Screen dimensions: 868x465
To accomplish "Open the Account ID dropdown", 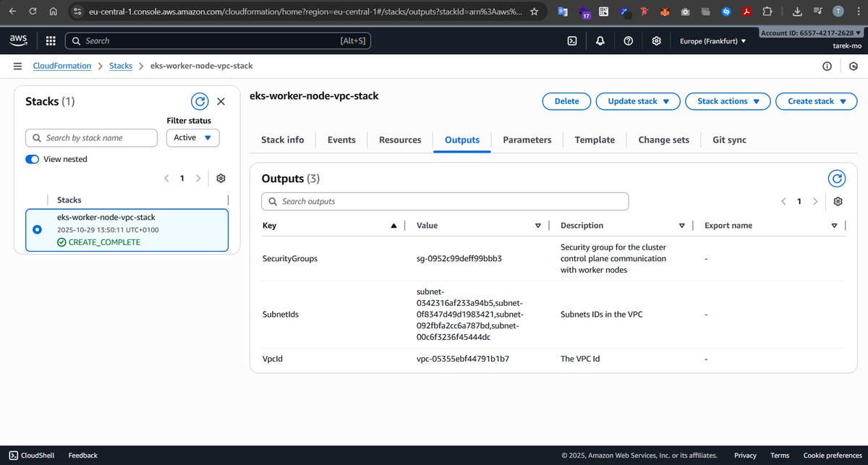I will [x=811, y=33].
